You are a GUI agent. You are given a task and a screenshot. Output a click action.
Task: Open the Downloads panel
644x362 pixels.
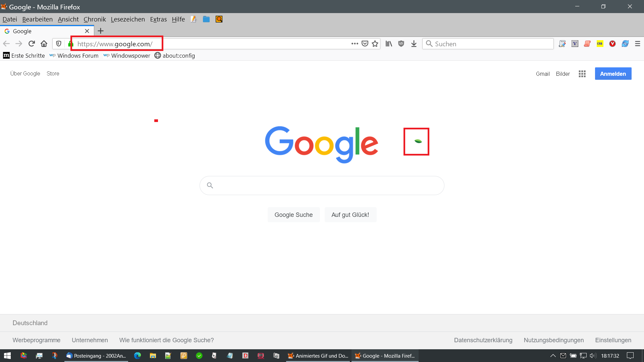[x=414, y=44]
